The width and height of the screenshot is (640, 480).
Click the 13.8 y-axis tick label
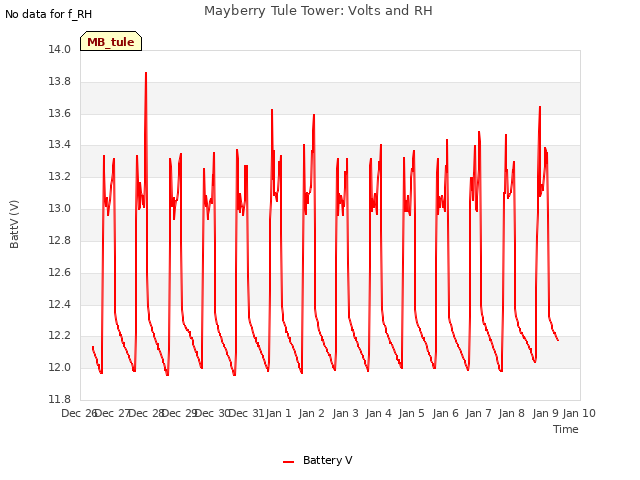coord(60,82)
